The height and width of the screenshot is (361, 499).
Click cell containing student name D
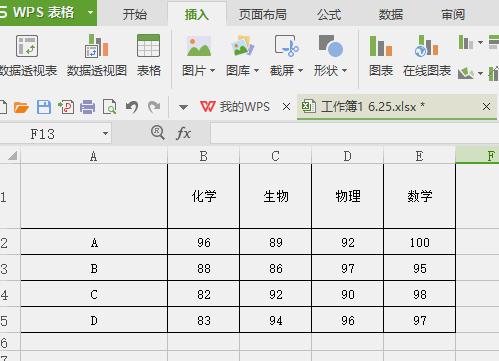[x=94, y=320]
